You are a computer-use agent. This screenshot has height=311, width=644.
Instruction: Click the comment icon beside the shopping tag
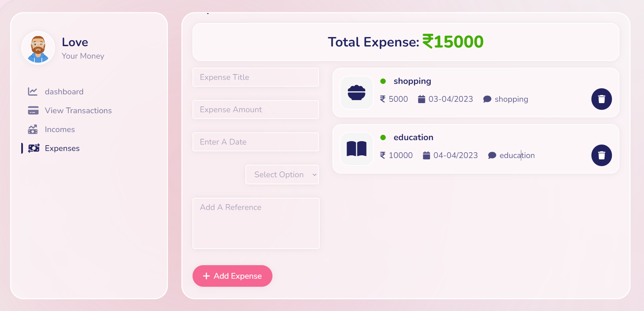487,99
